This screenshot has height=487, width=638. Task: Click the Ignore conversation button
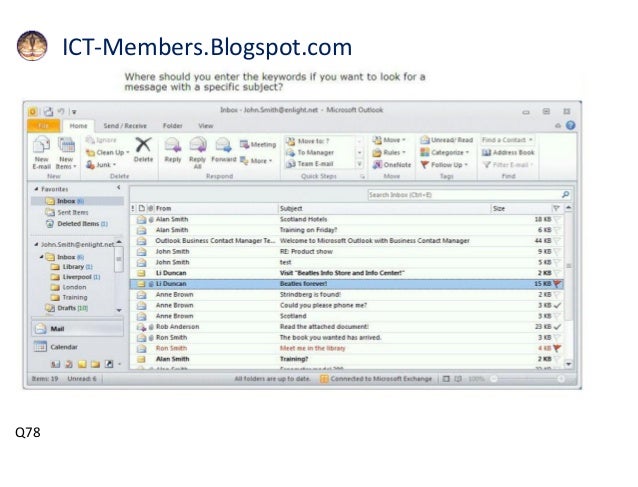[x=101, y=140]
